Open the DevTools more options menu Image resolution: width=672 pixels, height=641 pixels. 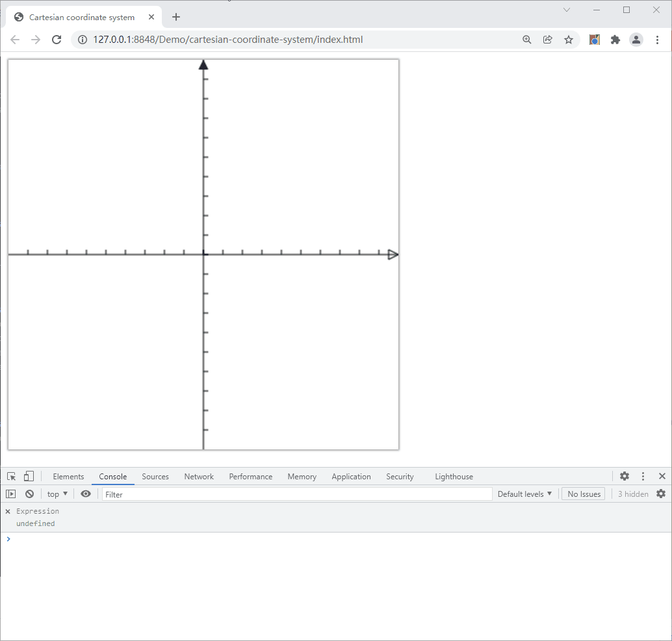click(x=643, y=476)
